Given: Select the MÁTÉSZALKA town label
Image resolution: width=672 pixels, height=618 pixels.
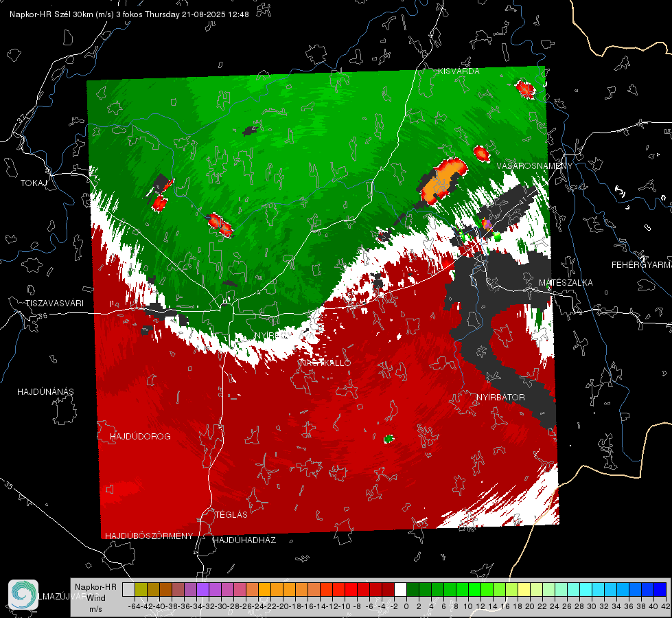Looking at the screenshot, I should click(566, 283).
